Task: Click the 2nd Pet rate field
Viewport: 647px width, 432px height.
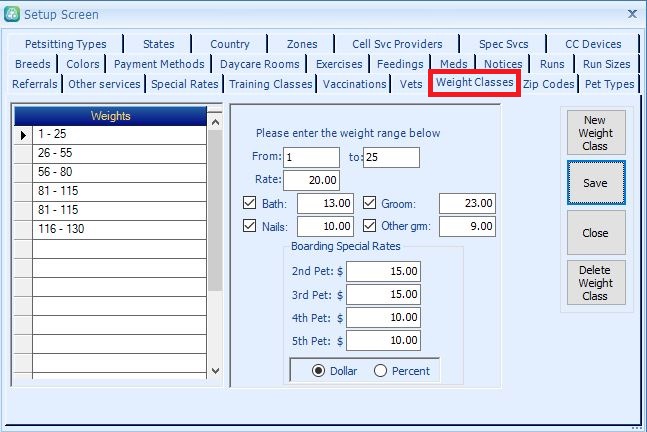Action: point(384,272)
